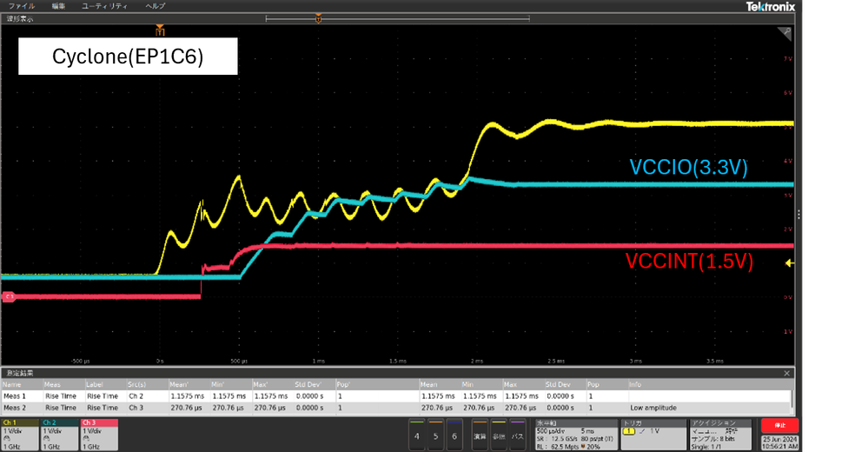Add channel 6 button
This screenshot has width=868, height=452.
[x=454, y=435]
